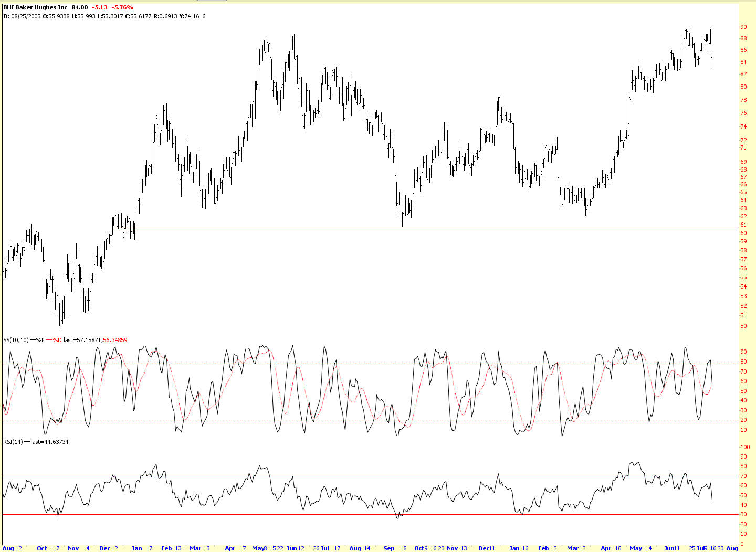756x552 pixels.
Task: Click the 84 price axis label
Action: click(x=743, y=62)
